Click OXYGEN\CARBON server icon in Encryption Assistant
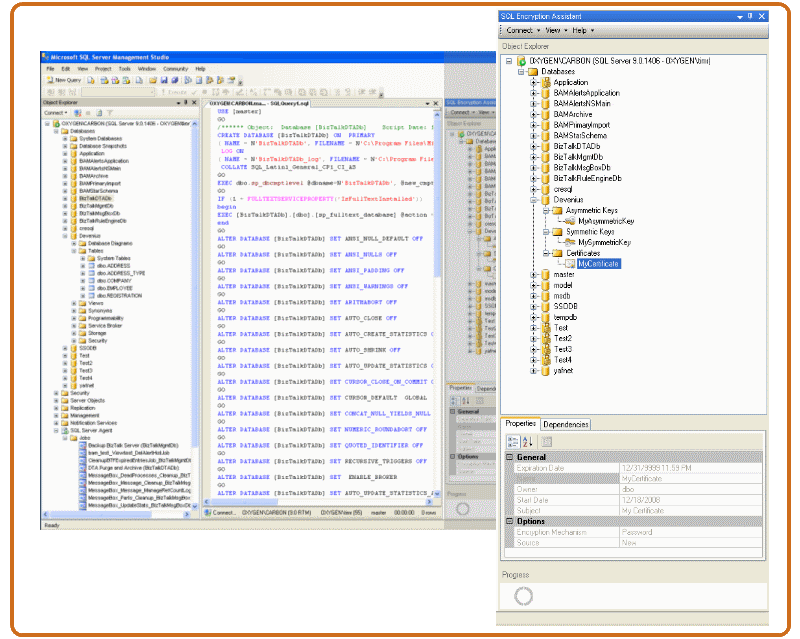 [521, 61]
